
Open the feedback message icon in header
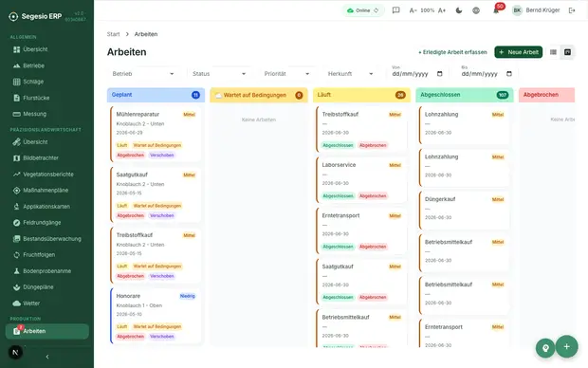pos(395,10)
